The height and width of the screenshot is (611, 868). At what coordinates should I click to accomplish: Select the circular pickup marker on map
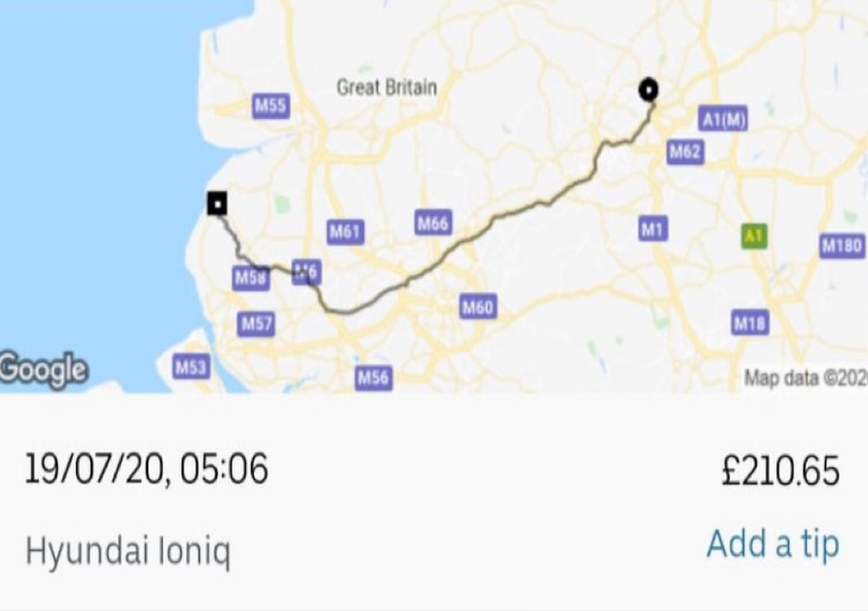coord(648,89)
